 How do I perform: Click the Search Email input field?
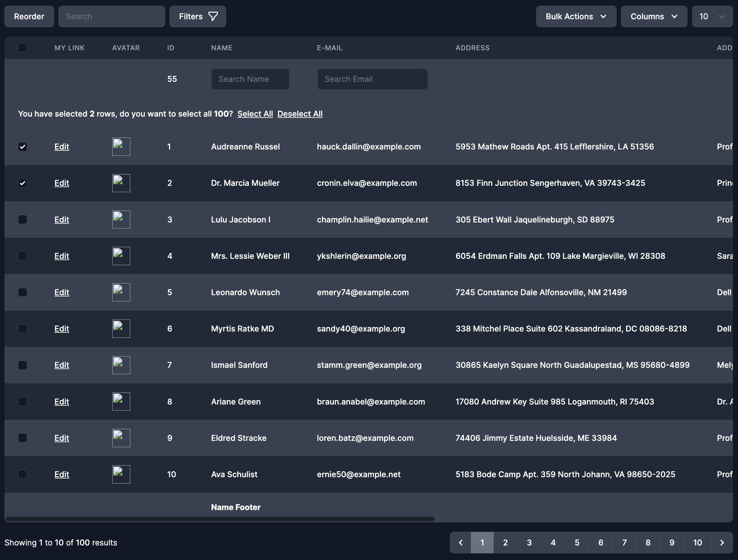(372, 79)
